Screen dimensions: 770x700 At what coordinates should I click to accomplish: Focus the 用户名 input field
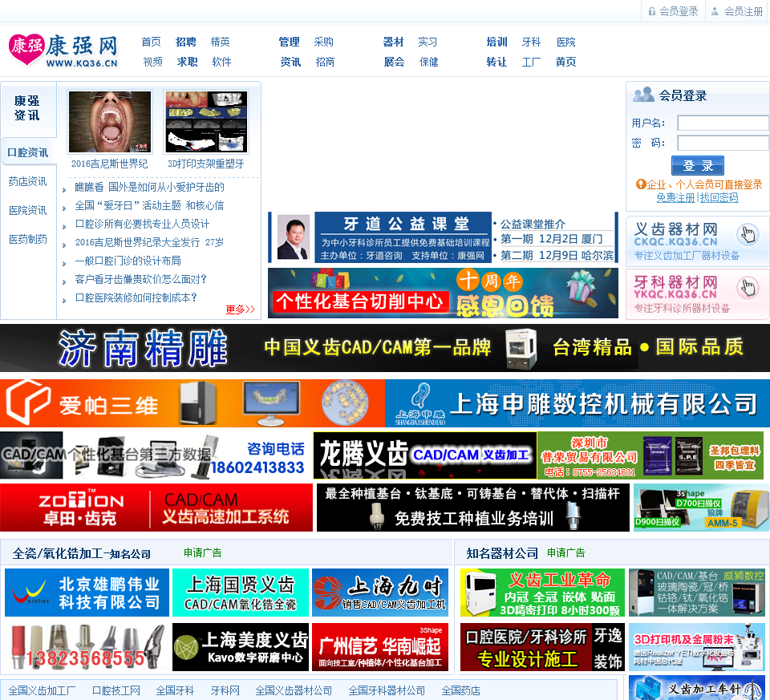coord(723,123)
